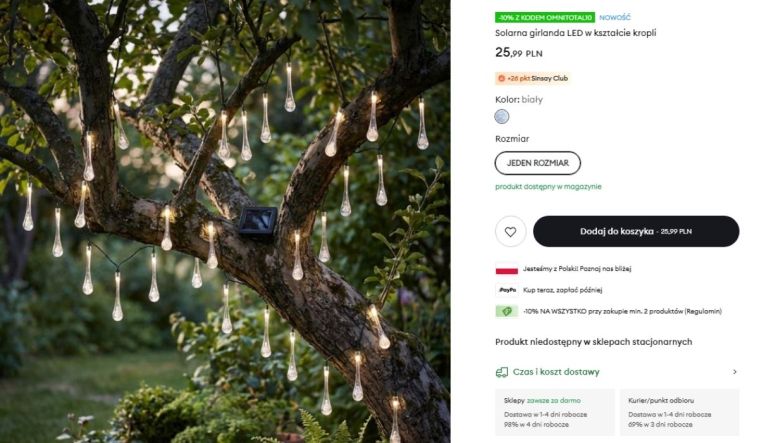759x443 pixels.
Task: Select the Kurier/punkt odbioru delivery card
Action: (x=679, y=412)
